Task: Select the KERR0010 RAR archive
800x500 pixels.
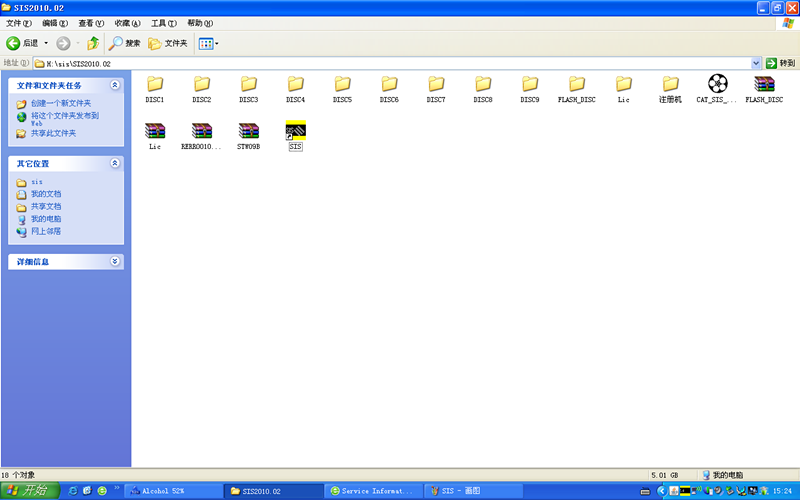Action: 202,136
